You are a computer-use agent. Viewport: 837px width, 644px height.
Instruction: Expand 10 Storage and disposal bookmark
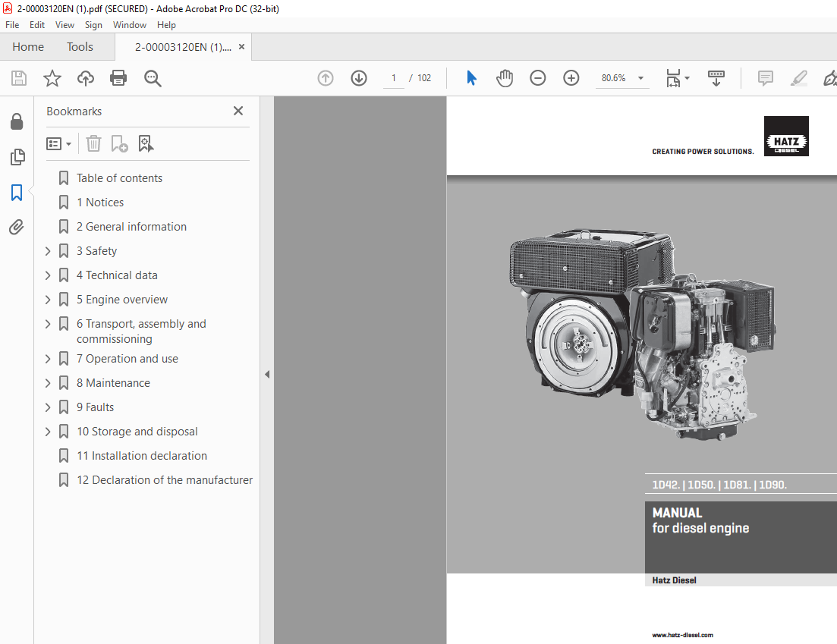point(48,432)
